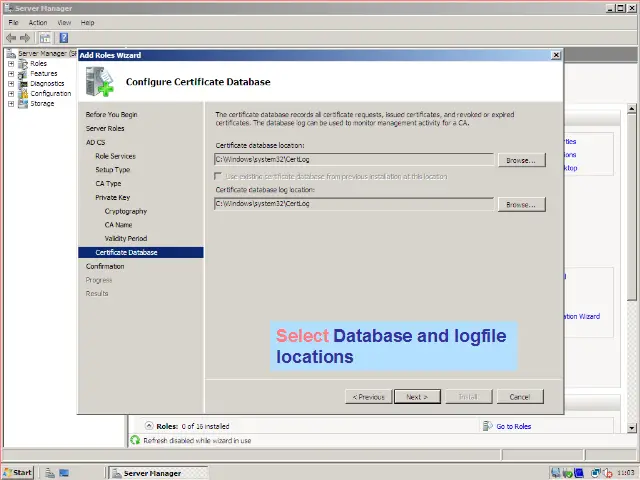Viewport: 640px width, 480px height.
Task: Open the File menu
Action: (x=13, y=22)
